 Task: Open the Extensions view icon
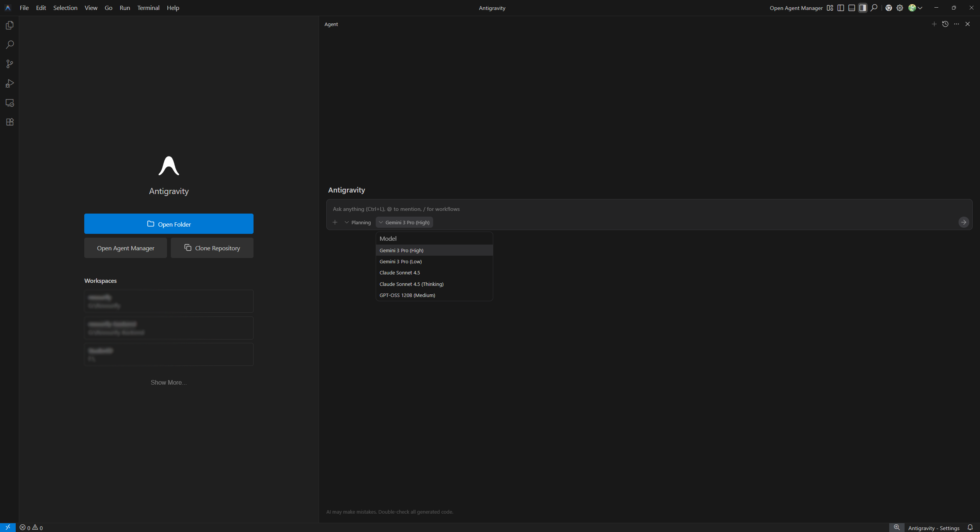point(10,122)
